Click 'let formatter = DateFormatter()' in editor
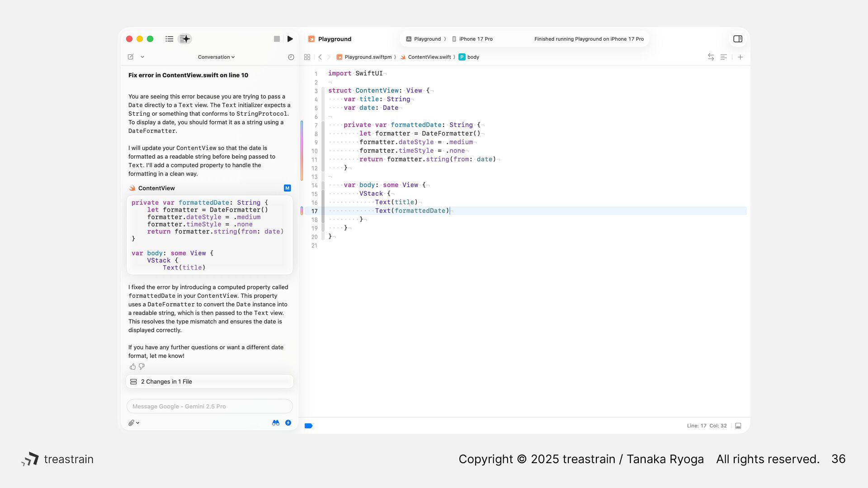The image size is (868, 488). click(420, 133)
